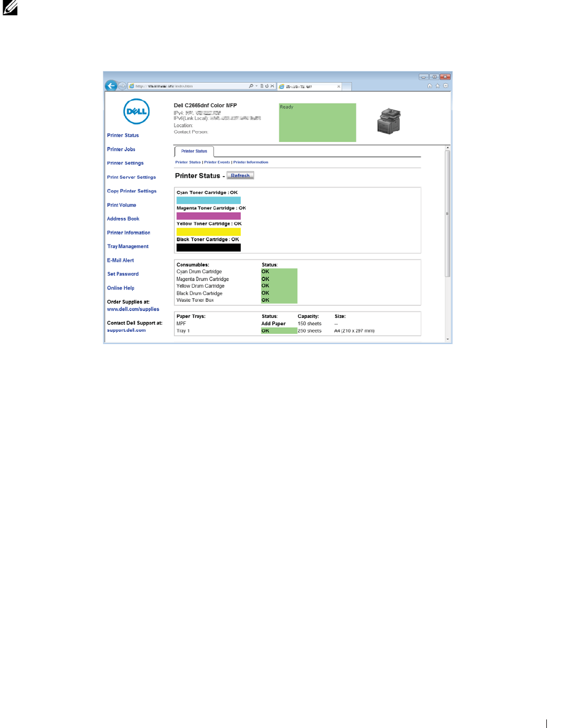This screenshot has height=728, width=572.
Task: Click the magenta toner level bar
Action: coord(208,216)
